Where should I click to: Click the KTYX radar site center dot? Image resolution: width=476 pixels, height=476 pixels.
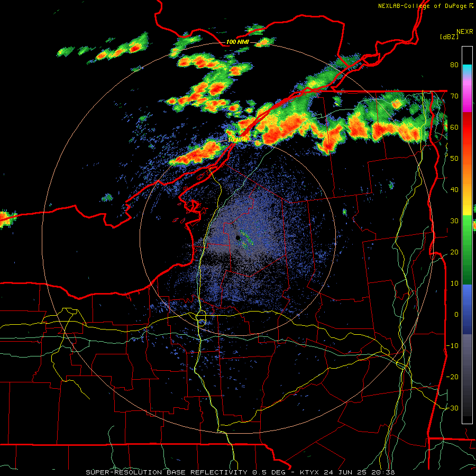[x=237, y=237]
